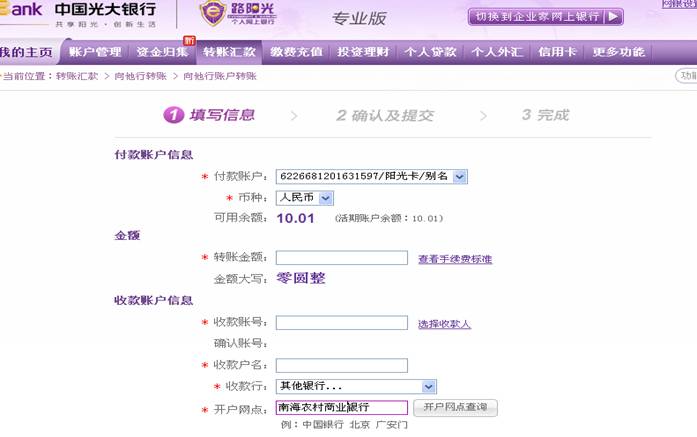697x437 pixels.
Task: Click the 查看手续费标准 link
Action: [x=455, y=260]
